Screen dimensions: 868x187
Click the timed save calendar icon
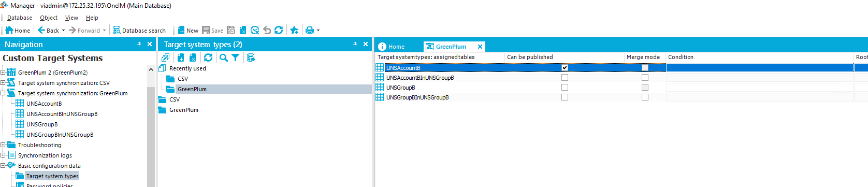[231, 30]
